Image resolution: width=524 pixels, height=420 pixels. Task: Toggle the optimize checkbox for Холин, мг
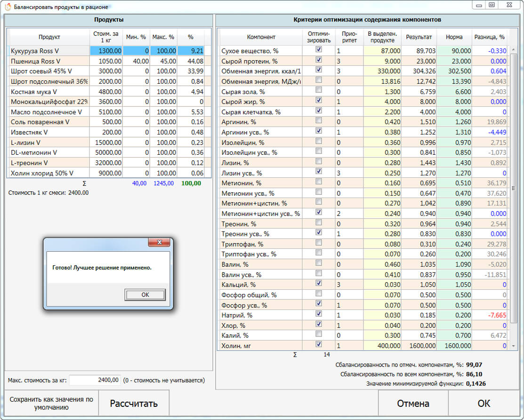coord(319,344)
